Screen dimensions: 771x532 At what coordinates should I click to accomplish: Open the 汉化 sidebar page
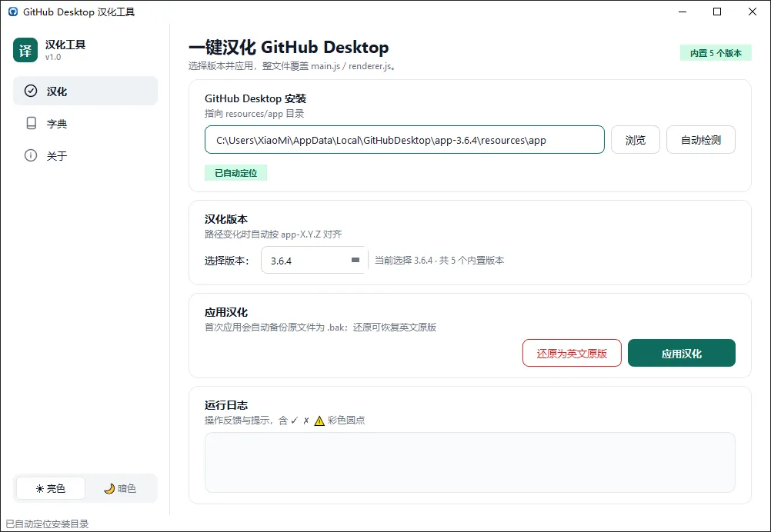85,91
